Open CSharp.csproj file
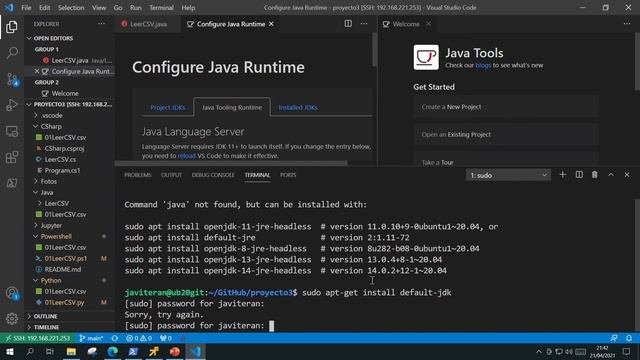 pos(64,149)
